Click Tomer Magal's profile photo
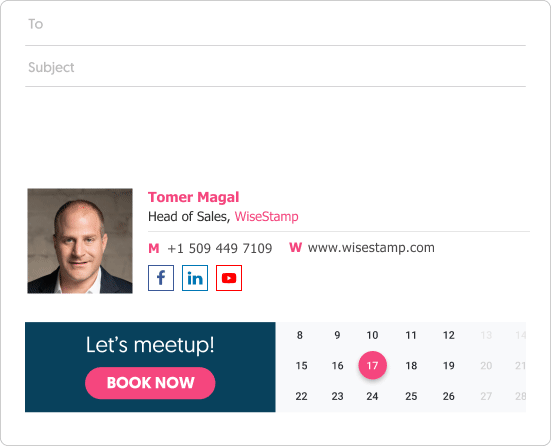The image size is (551, 446). (x=80, y=241)
